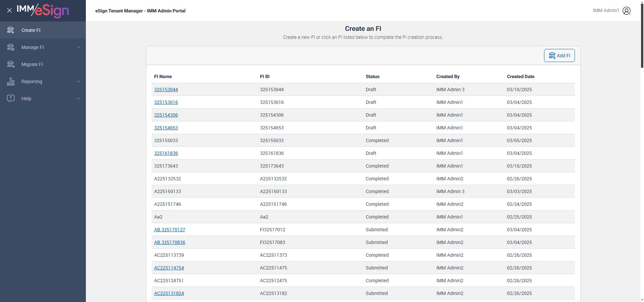Click the Add FI button

coord(559,56)
